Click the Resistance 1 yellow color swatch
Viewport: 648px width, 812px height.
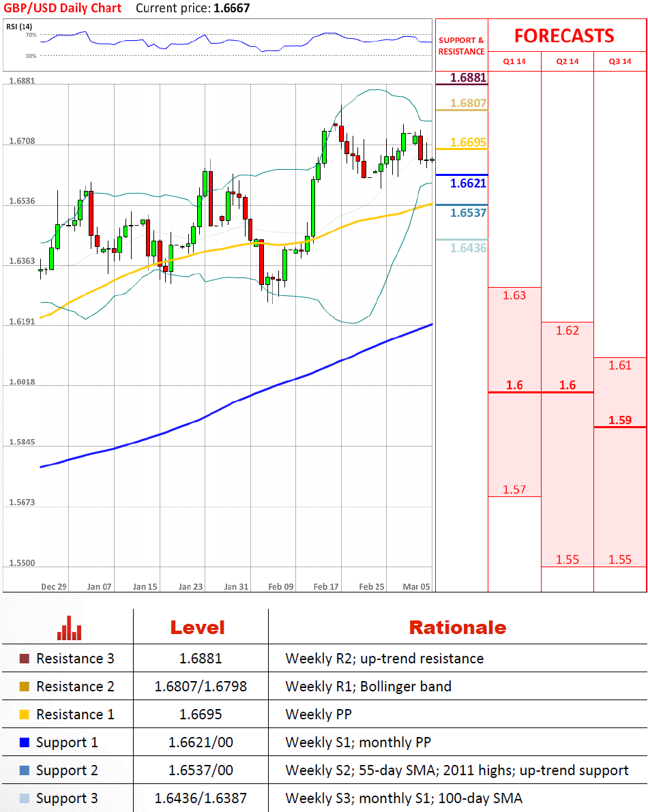click(x=25, y=715)
